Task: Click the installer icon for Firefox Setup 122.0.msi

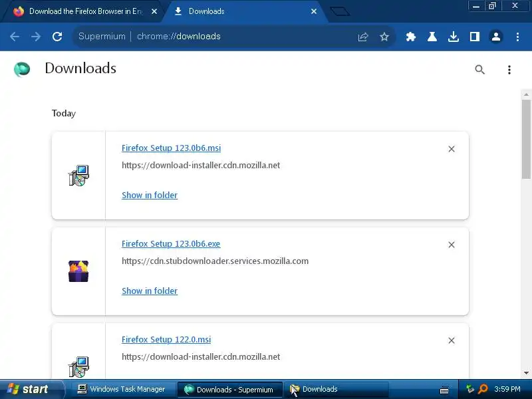Action: pos(78,367)
